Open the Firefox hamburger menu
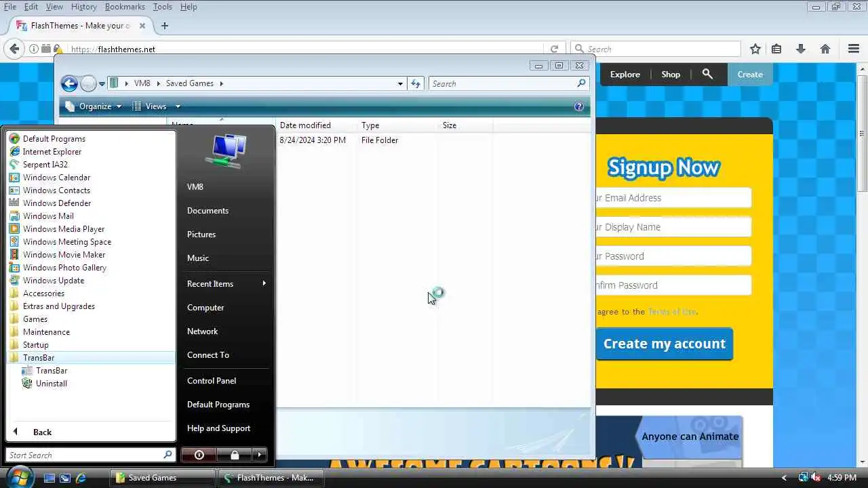The height and width of the screenshot is (488, 868). click(854, 49)
